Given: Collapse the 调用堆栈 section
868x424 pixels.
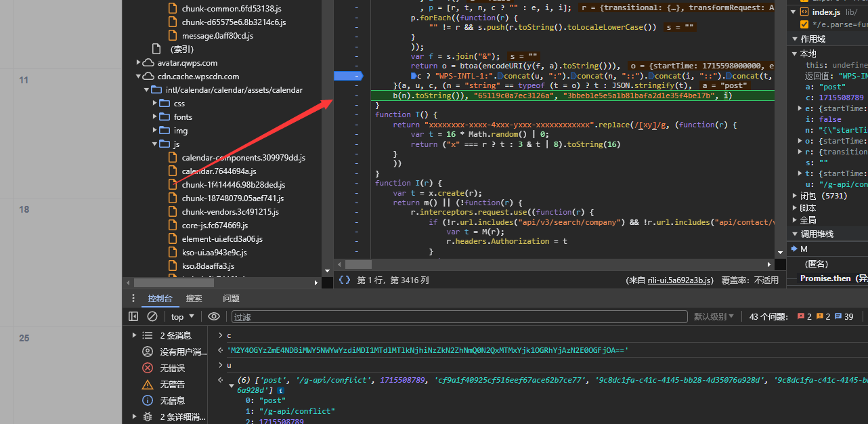Looking at the screenshot, I should pos(794,234).
